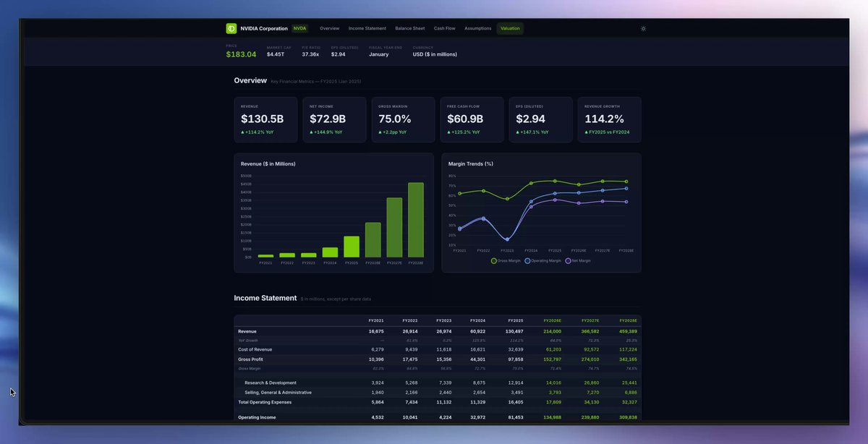Click the green FY2028E table column header
Screen dimensions: 868x444
[x=628, y=320]
